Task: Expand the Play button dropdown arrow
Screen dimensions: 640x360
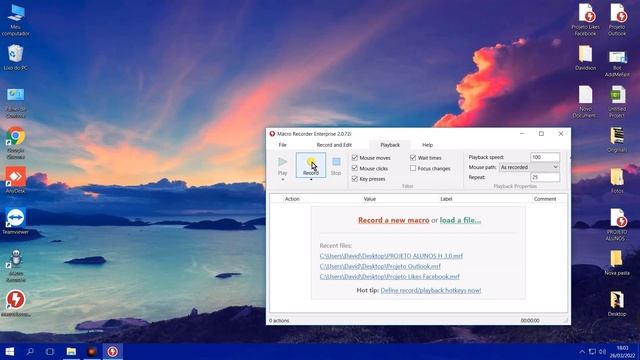Action: 282,180
